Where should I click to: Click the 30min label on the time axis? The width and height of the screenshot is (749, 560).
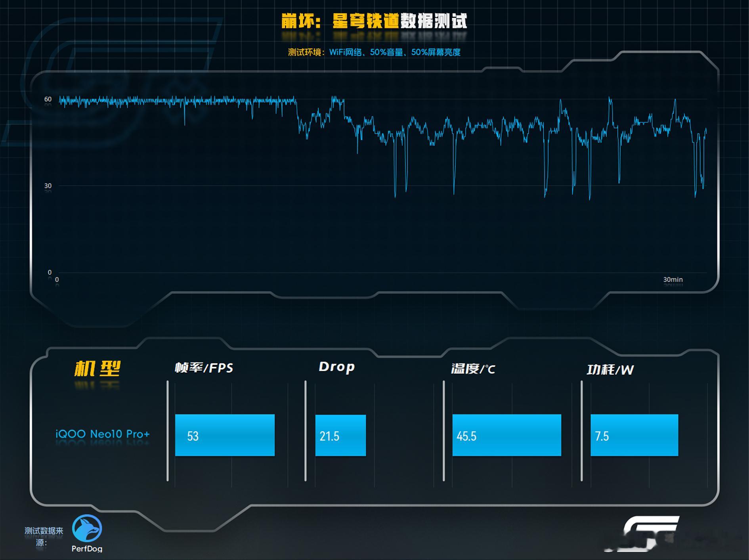pos(673,279)
